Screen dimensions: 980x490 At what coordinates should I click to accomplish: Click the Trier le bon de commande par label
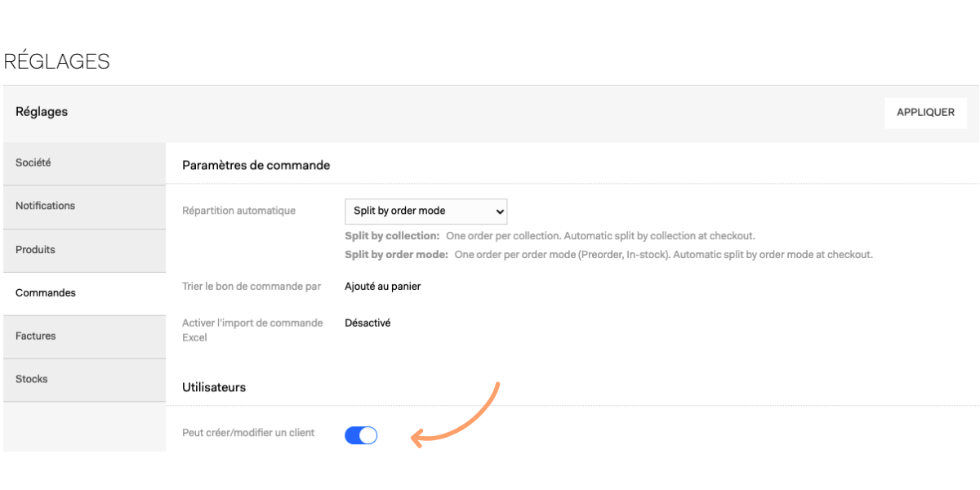coord(252,287)
